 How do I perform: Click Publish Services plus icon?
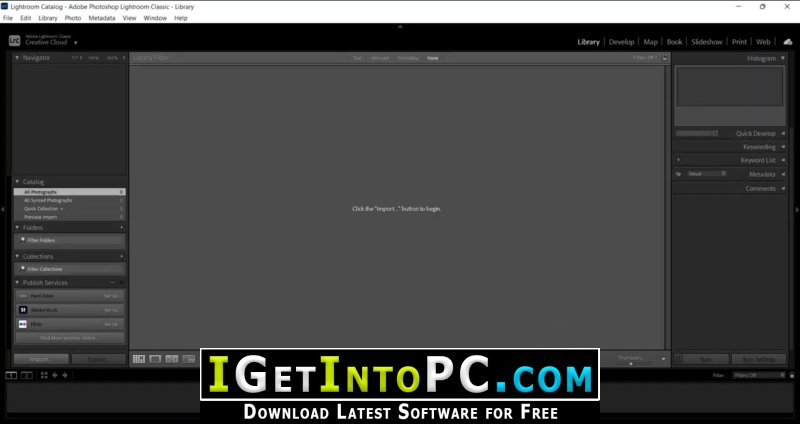click(x=121, y=283)
